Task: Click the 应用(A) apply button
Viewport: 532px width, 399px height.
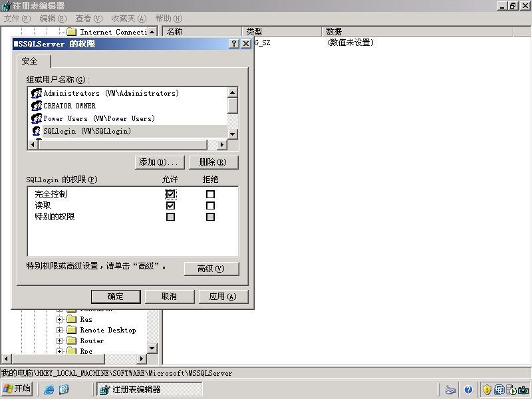Action: [x=223, y=297]
